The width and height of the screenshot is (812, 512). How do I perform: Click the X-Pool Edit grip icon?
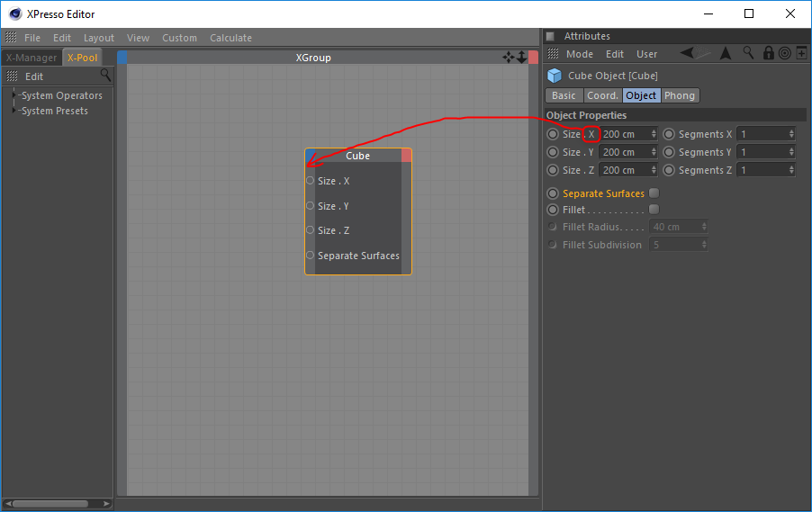(x=12, y=76)
